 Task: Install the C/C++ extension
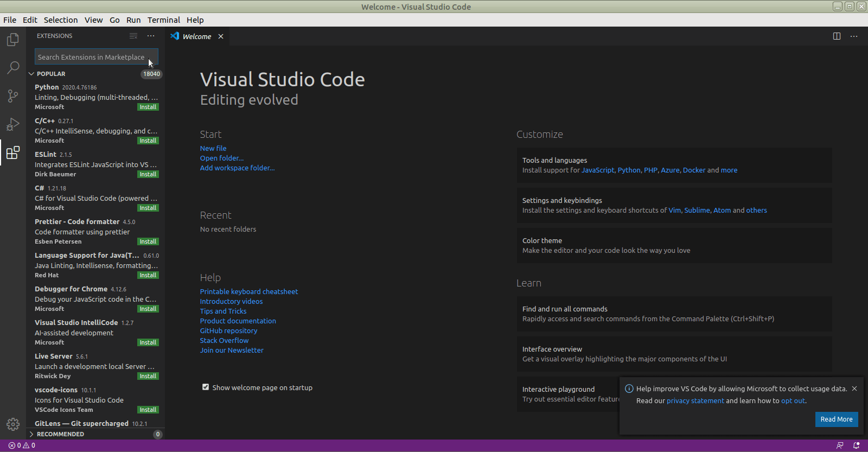tap(148, 141)
